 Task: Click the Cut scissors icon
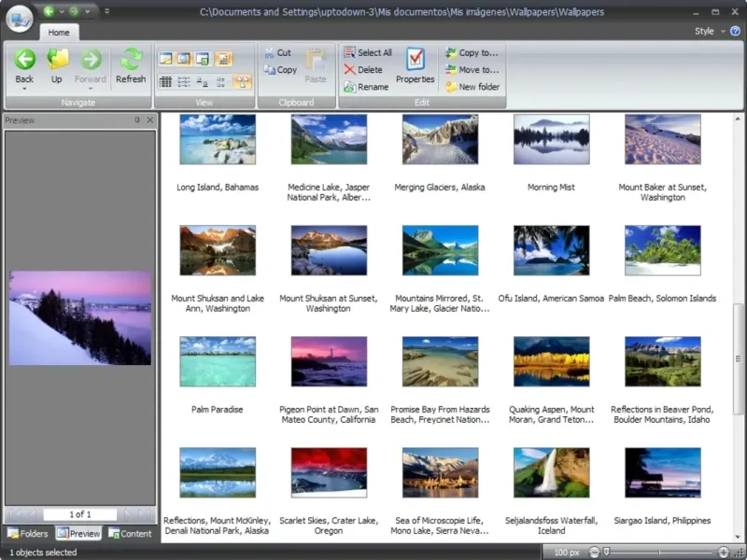[270, 53]
